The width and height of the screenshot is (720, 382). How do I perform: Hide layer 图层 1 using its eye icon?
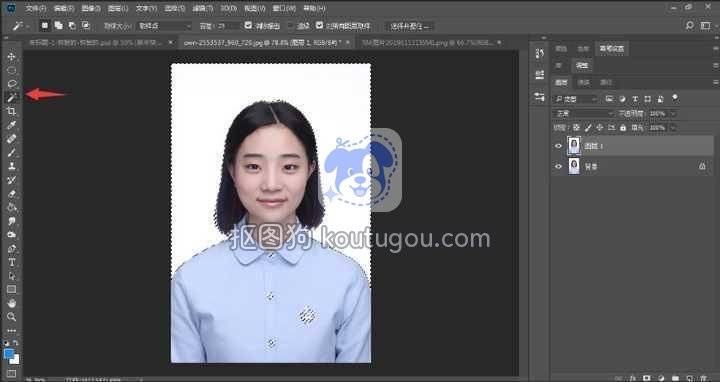point(558,146)
